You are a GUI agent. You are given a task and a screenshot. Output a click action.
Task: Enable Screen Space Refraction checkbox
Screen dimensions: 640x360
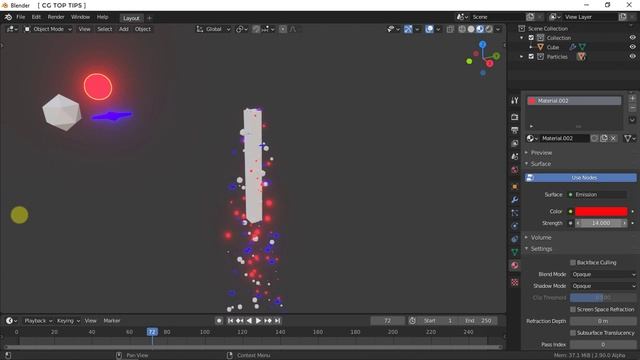pyautogui.click(x=573, y=309)
